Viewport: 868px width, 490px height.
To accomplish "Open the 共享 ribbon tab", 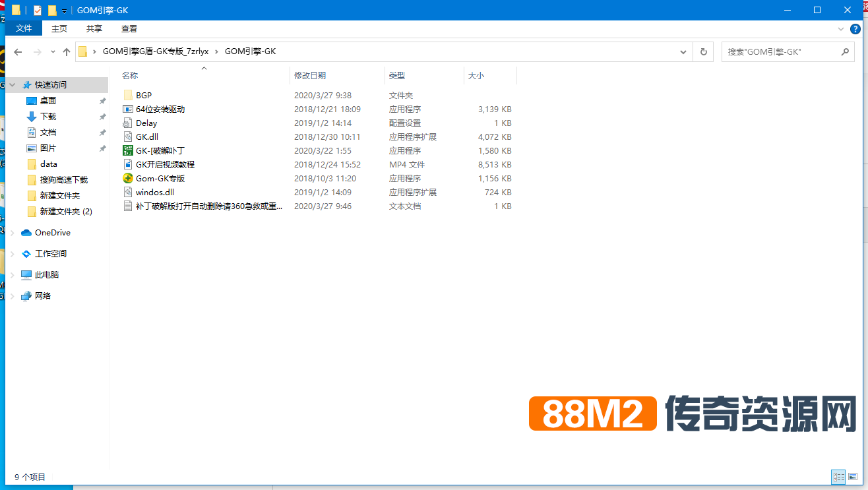I will coord(94,28).
